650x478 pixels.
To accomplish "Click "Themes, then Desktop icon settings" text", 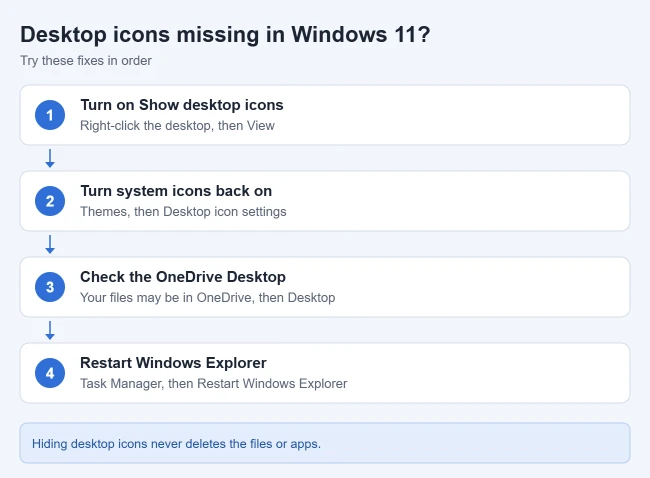I will coord(183,211).
